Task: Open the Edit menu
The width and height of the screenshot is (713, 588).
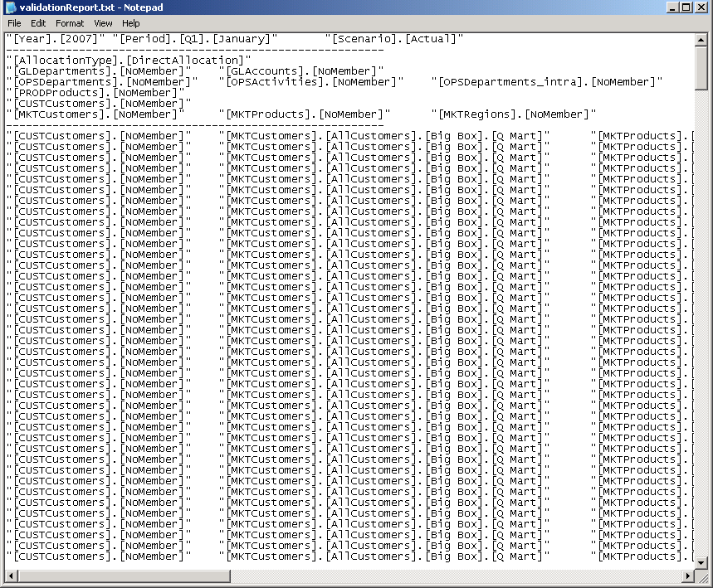Action: pyautogui.click(x=38, y=23)
